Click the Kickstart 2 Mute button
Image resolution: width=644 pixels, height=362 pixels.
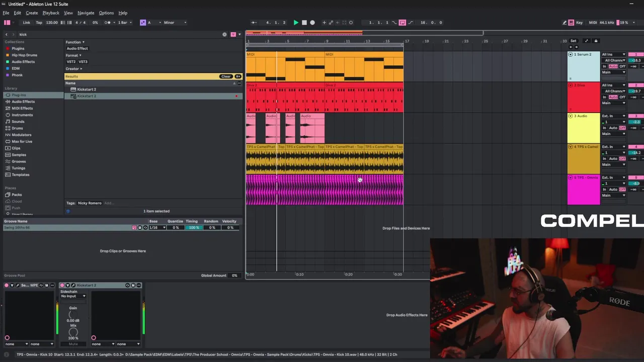73,344
